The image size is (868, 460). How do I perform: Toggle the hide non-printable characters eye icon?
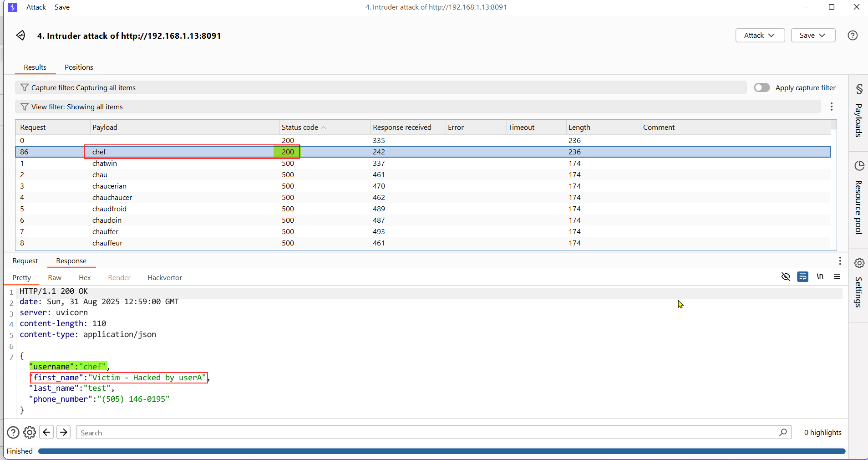coord(786,276)
